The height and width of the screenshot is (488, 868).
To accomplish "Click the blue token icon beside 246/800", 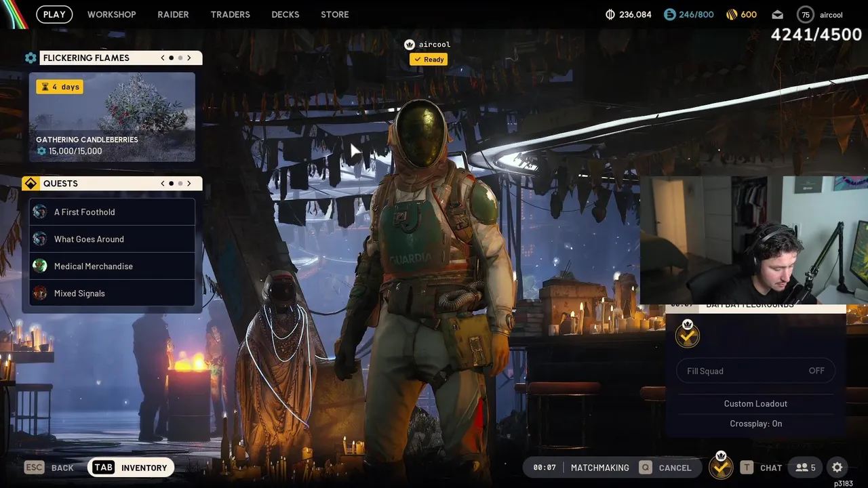I will (x=669, y=14).
